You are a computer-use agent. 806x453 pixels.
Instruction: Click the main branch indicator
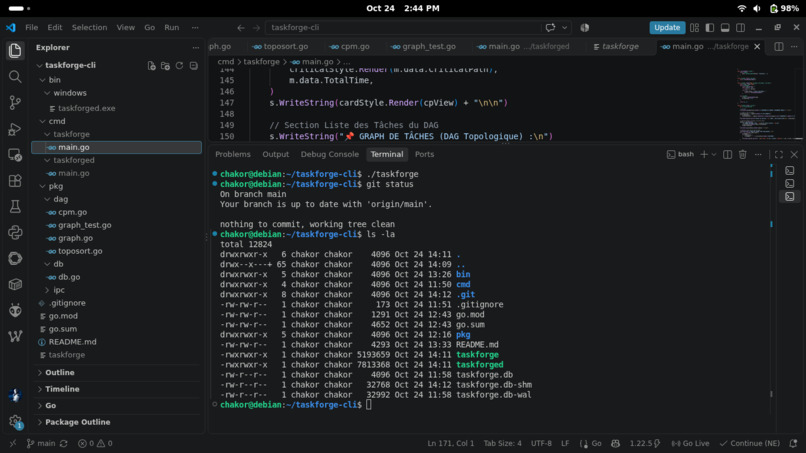click(41, 443)
